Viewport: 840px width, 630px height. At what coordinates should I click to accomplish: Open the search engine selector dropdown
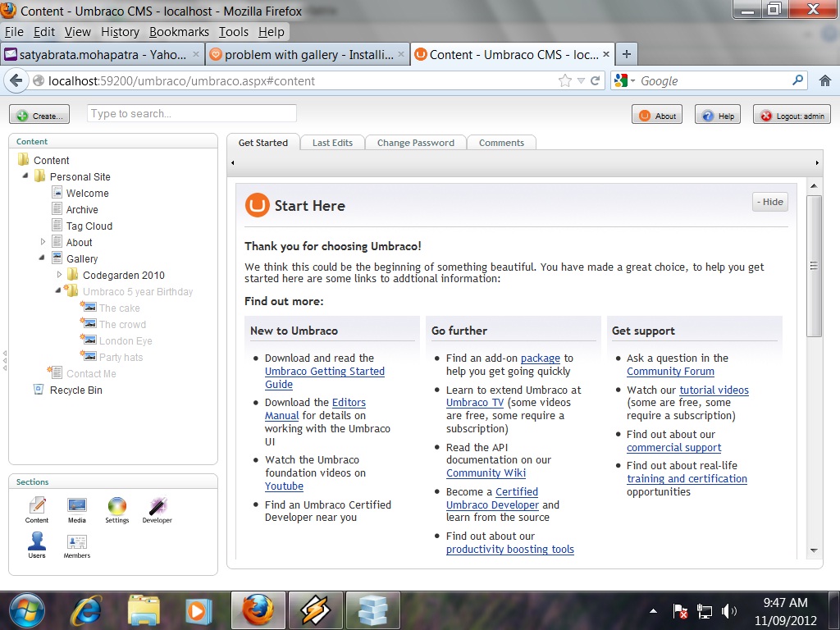(624, 81)
